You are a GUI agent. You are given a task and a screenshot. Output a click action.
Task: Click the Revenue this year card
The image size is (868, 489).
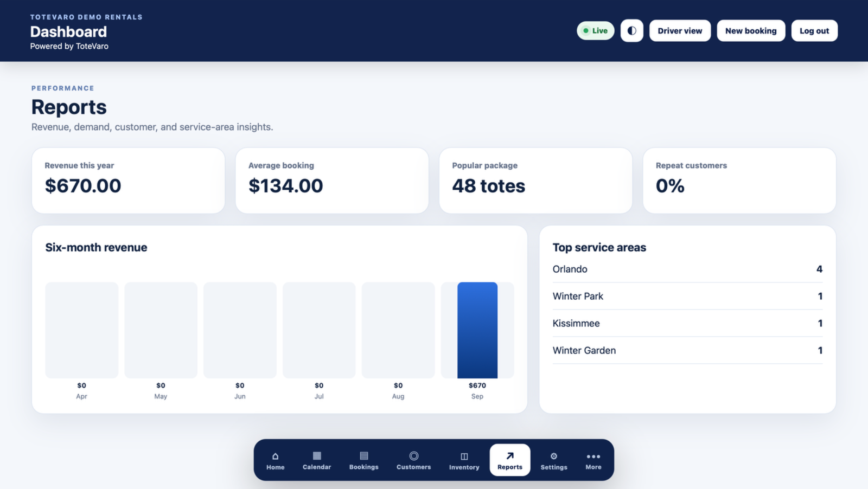(x=129, y=181)
